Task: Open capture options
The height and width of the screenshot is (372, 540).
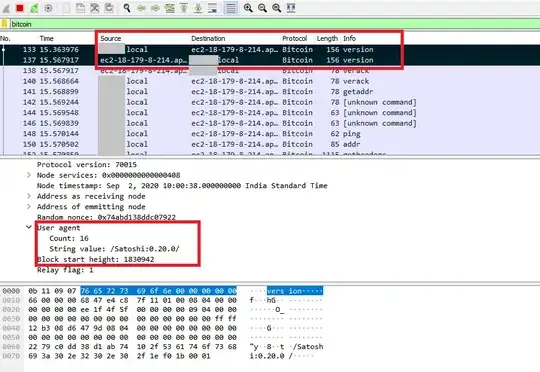Action: 49,8
